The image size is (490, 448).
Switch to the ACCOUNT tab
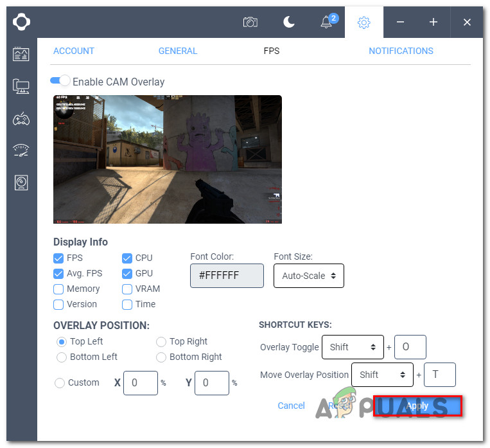pyautogui.click(x=74, y=51)
